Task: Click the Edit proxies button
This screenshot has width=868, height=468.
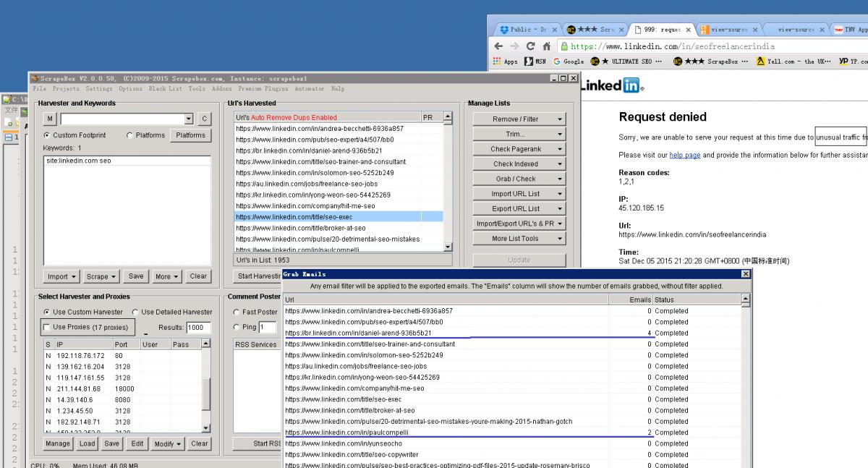Action: pos(137,443)
